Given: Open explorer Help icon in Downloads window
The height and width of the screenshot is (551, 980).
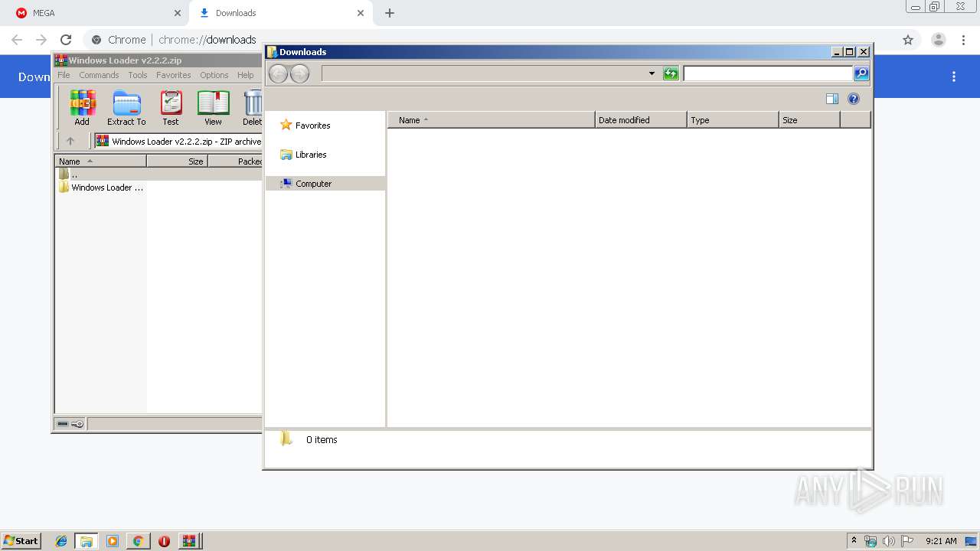Looking at the screenshot, I should pos(854,99).
